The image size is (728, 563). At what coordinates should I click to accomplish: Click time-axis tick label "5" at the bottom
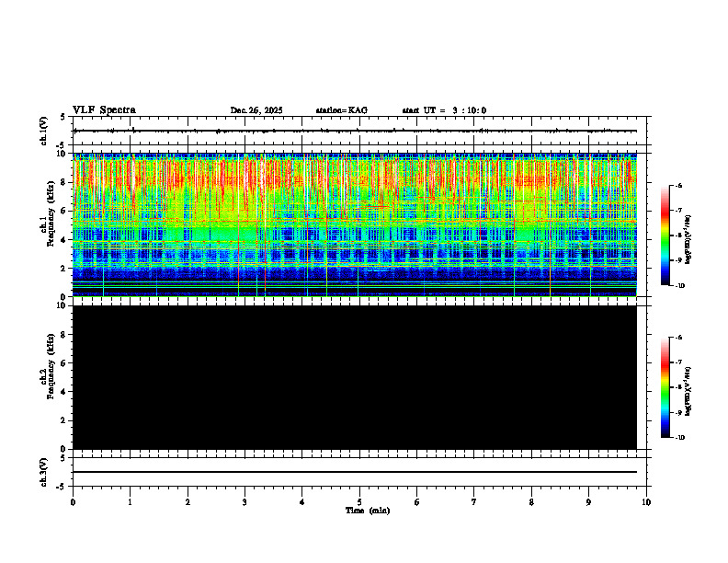359,502
